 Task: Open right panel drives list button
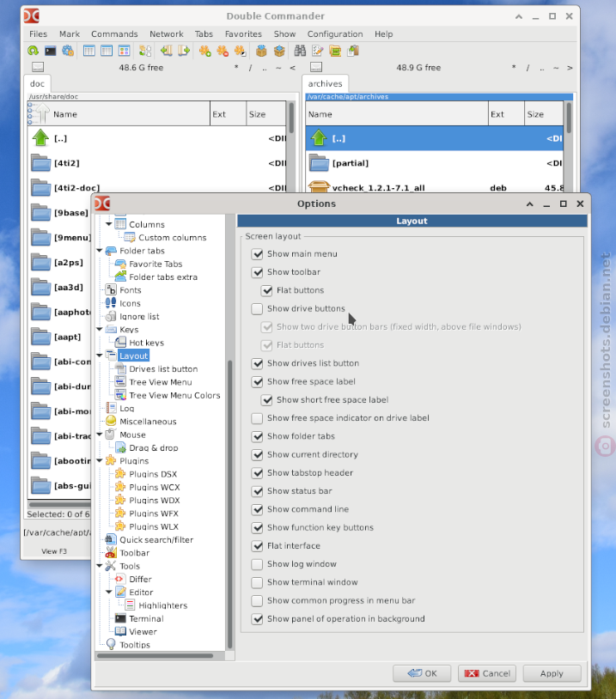[316, 67]
